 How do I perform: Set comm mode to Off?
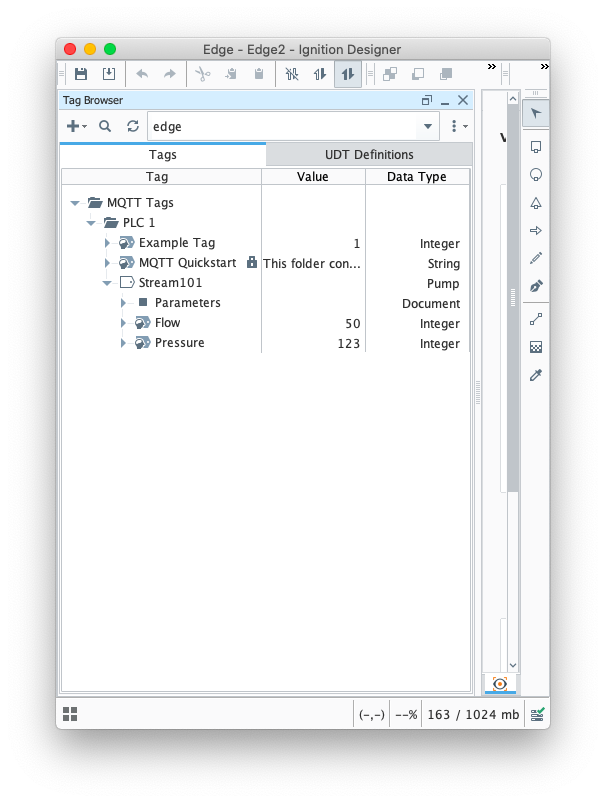[x=292, y=74]
